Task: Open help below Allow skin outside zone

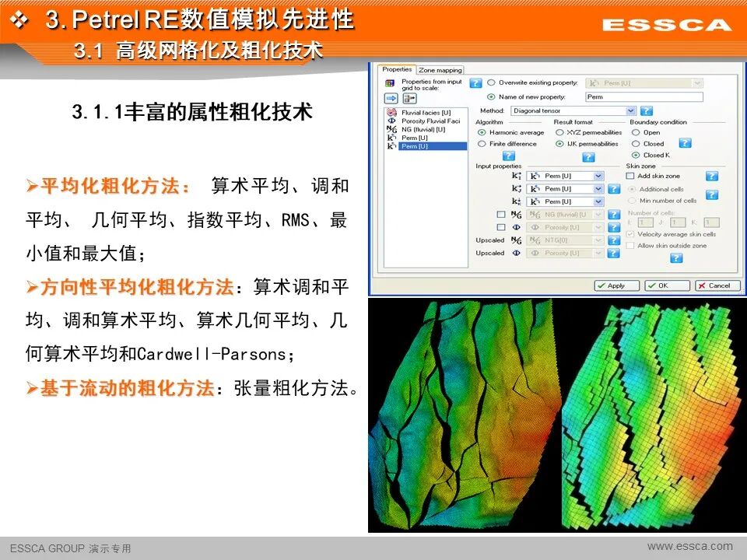Action: click(x=676, y=257)
